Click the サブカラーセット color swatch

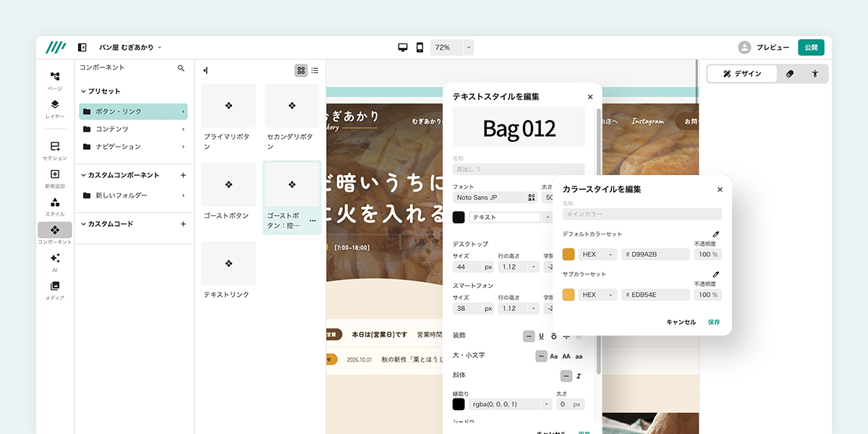pos(569,295)
